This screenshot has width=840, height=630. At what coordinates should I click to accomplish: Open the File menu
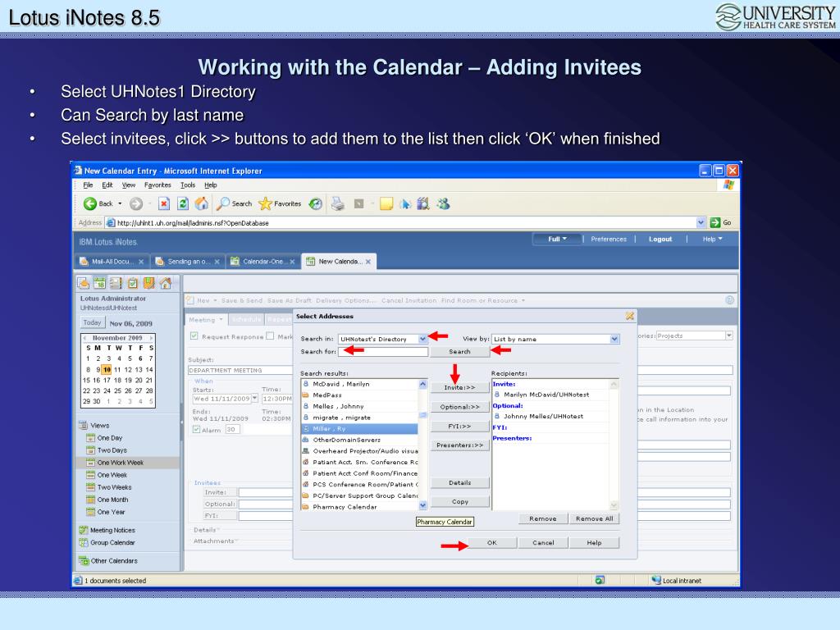[88, 185]
